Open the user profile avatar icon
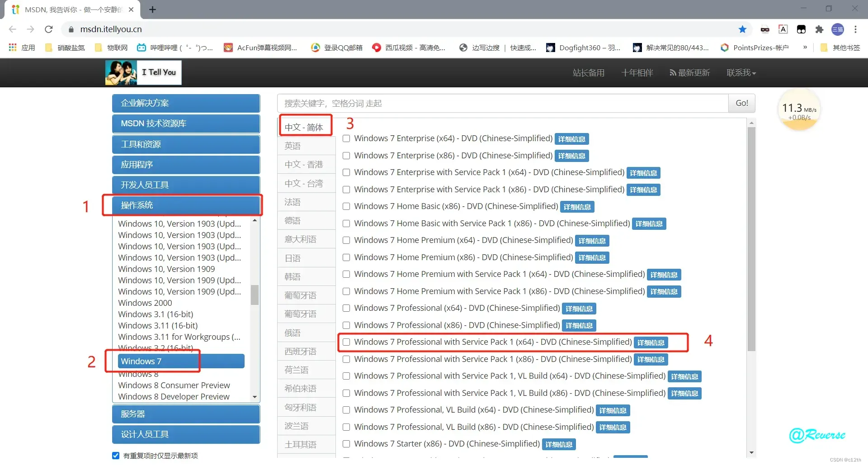The width and height of the screenshot is (868, 466). click(x=838, y=29)
